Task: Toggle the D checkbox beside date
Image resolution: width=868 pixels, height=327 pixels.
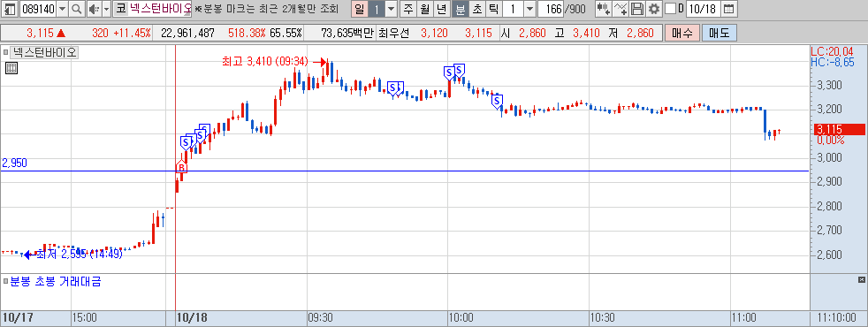Action: point(670,9)
